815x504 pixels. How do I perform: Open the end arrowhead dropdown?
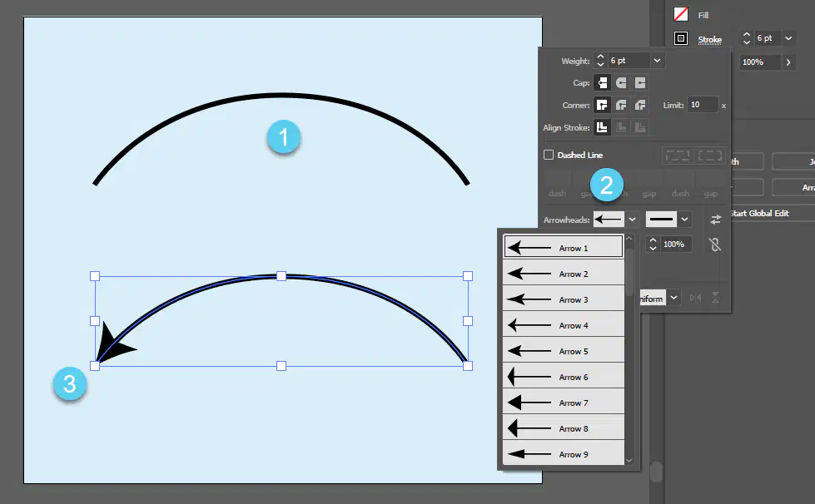(684, 220)
